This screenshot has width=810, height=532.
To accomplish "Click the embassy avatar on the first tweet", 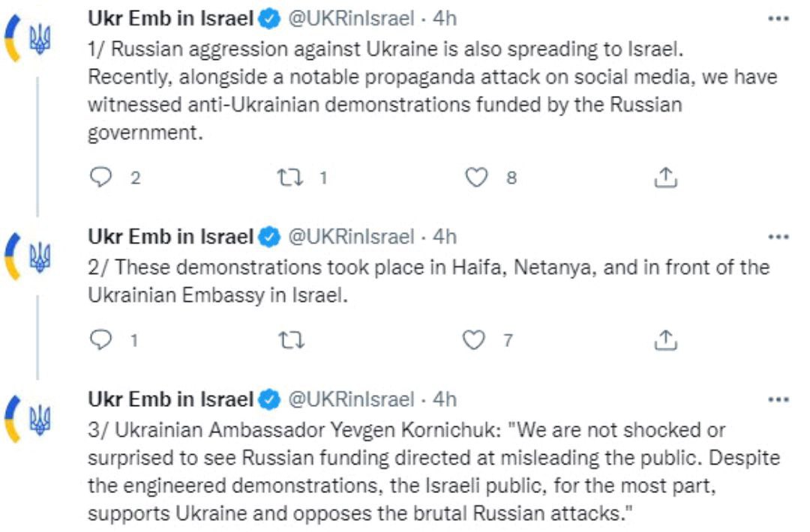I will tap(30, 39).
